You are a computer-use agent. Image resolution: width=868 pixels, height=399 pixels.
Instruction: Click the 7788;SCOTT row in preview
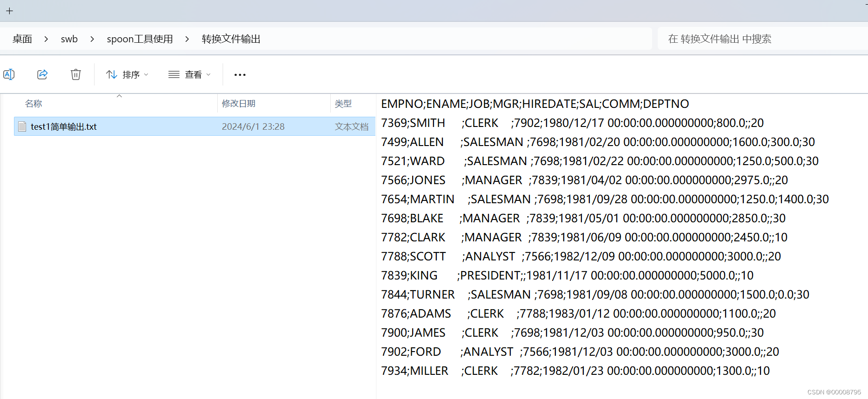pyautogui.click(x=581, y=256)
